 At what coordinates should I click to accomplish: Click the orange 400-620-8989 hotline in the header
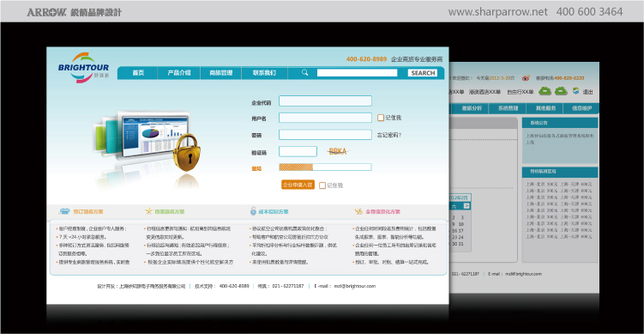(x=366, y=59)
